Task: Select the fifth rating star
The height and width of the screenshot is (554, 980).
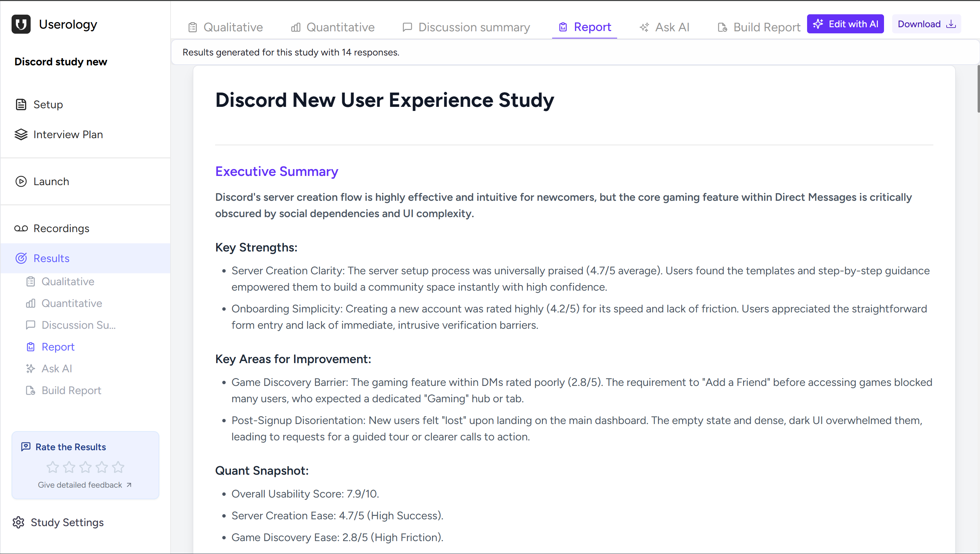Action: coord(118,467)
